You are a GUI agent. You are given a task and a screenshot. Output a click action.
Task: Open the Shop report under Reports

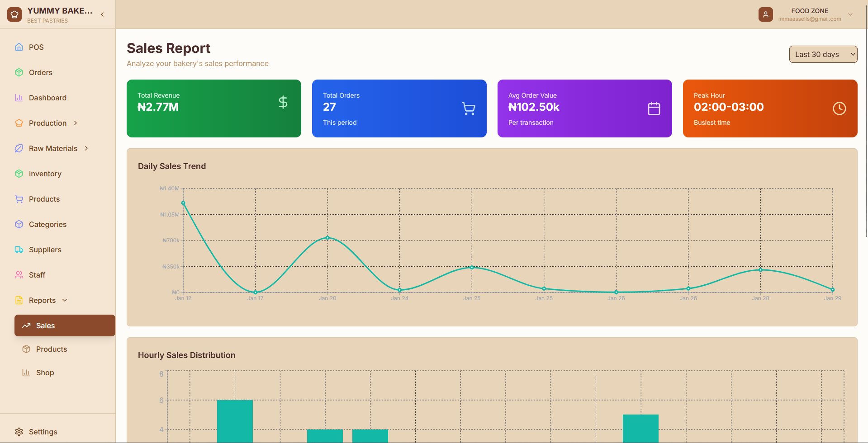point(45,372)
